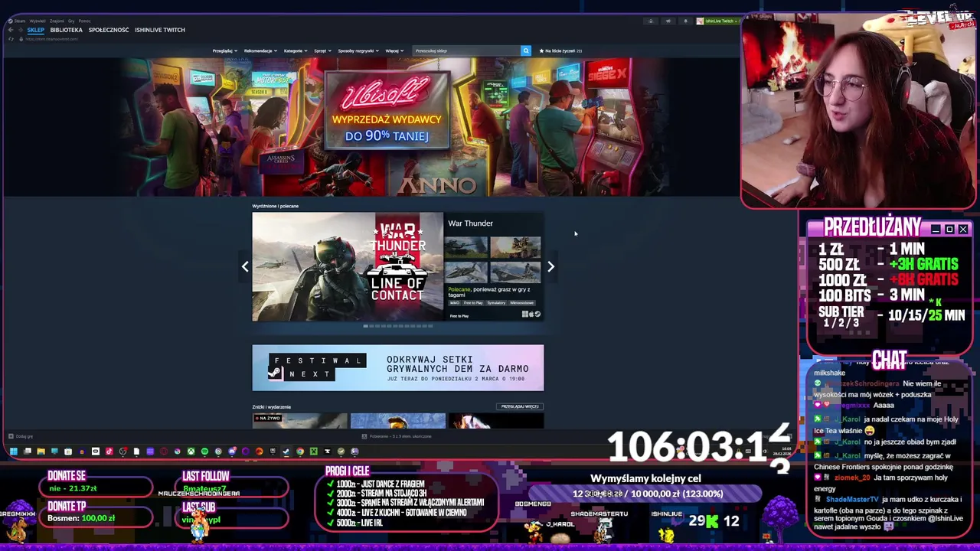Open the Wyświetl menu
Screen dimensions: 980x551
(38, 21)
